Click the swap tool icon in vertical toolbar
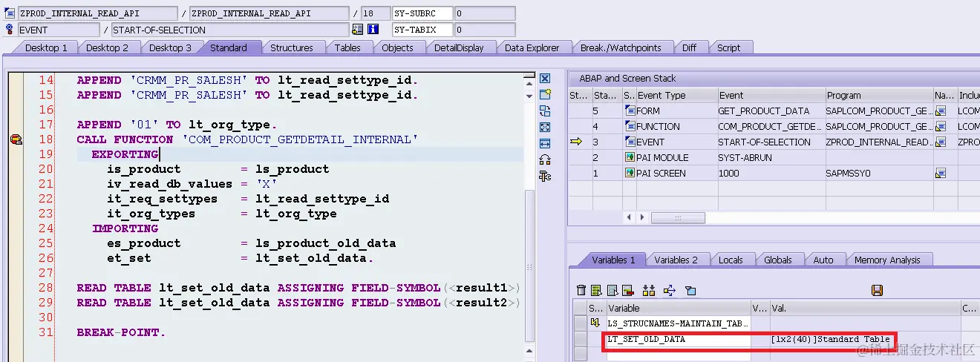This screenshot has height=362, width=980. click(x=545, y=111)
